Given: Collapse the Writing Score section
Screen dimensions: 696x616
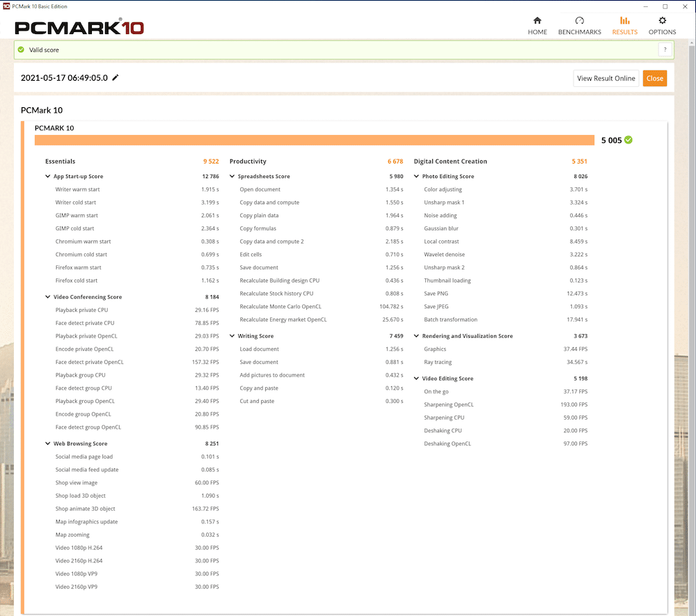Looking at the screenshot, I should point(232,336).
